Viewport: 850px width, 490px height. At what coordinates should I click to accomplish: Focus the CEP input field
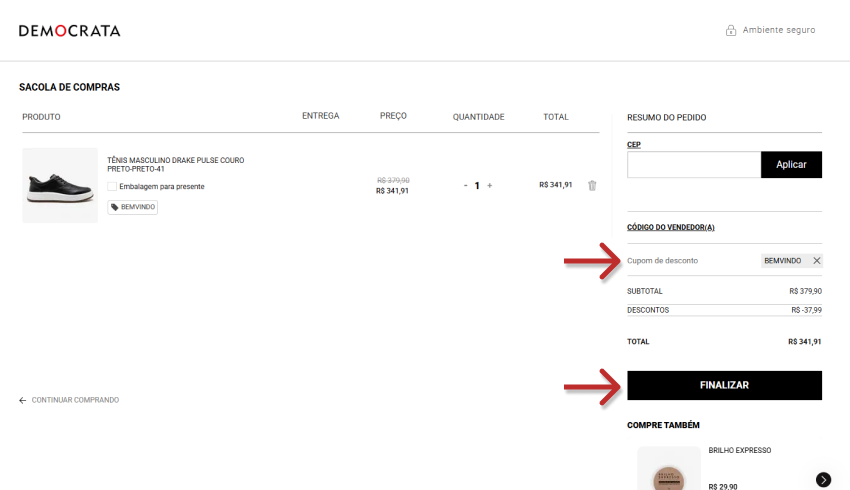[x=694, y=165]
